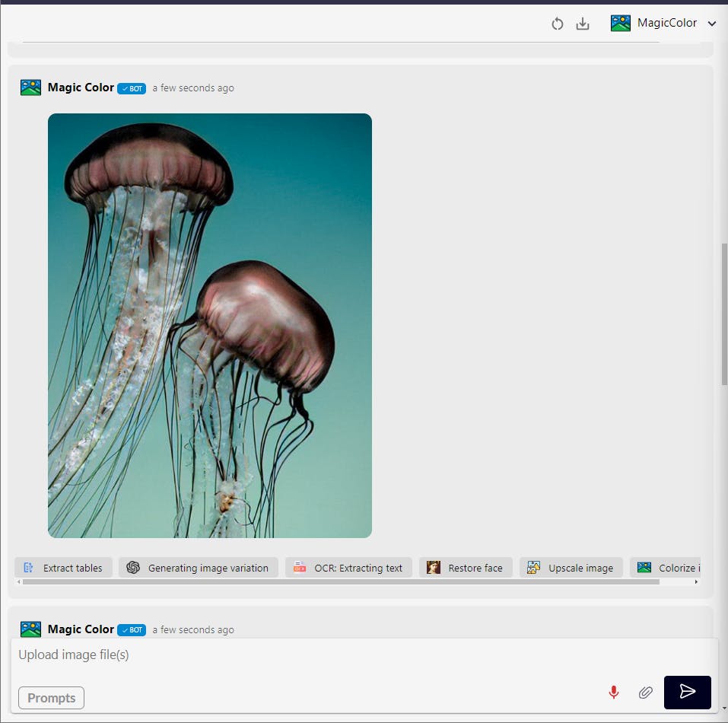Viewport: 728px width, 723px height.
Task: Select the Extract tables suggestion
Action: [64, 568]
